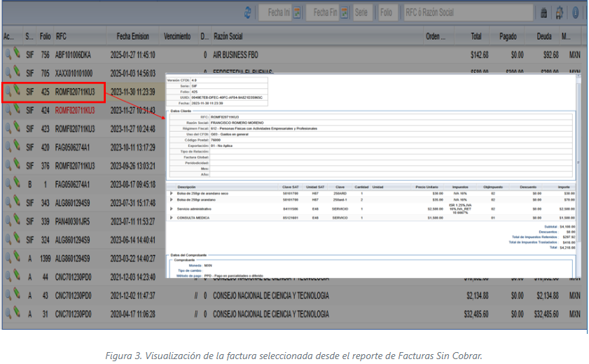Click the Folio filter input

[387, 13]
